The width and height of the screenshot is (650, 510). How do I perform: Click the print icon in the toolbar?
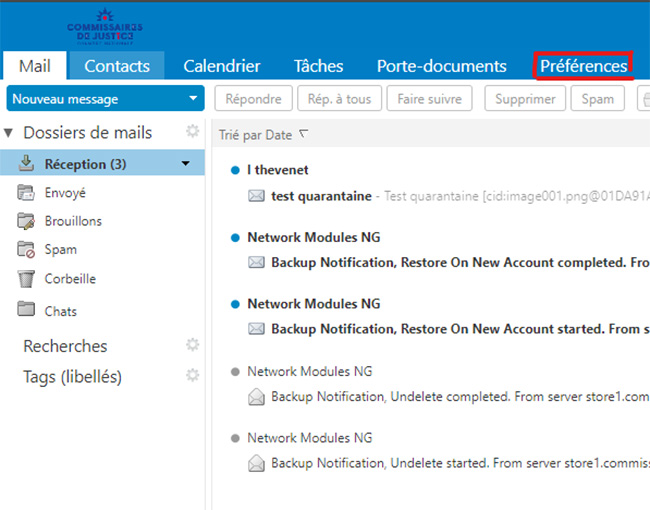[x=643, y=99]
